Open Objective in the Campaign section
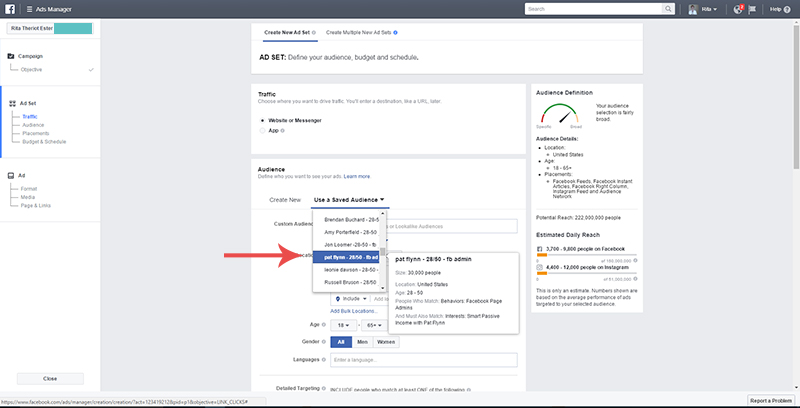 [32, 69]
